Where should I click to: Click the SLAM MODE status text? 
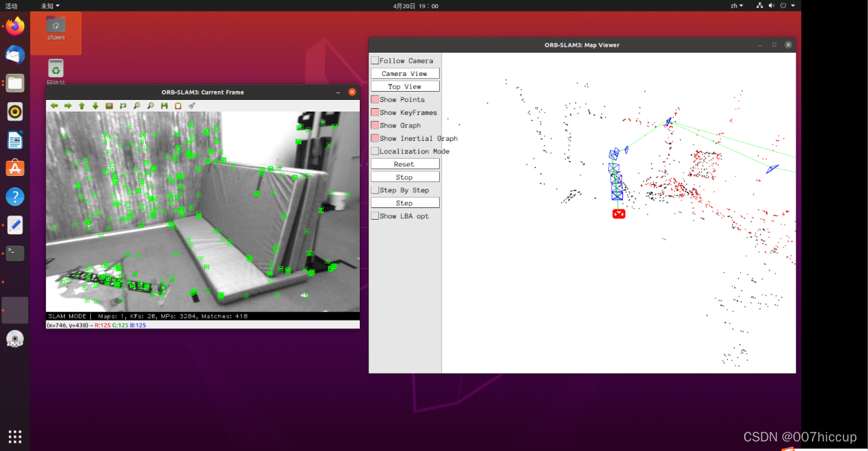[x=67, y=316]
